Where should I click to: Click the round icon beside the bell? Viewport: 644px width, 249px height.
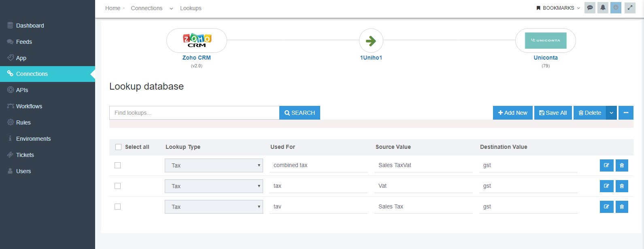point(616,8)
